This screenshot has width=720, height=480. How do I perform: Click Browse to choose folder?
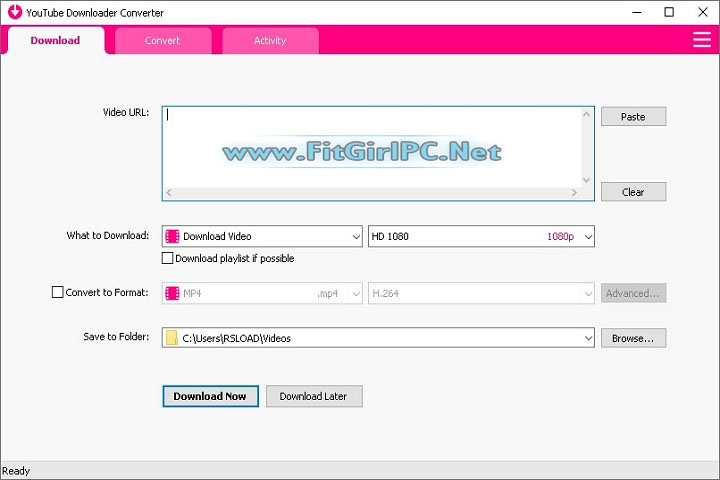(x=633, y=338)
